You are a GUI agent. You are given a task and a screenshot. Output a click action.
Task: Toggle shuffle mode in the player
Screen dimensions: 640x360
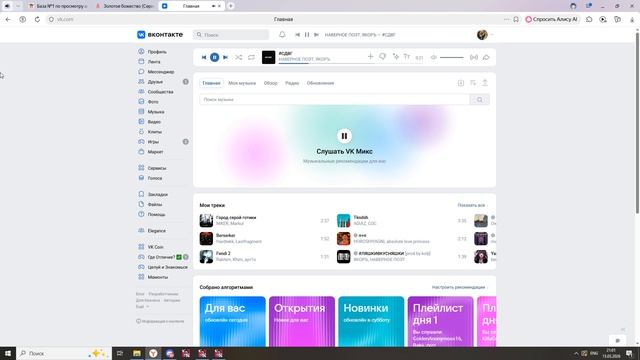(x=238, y=58)
